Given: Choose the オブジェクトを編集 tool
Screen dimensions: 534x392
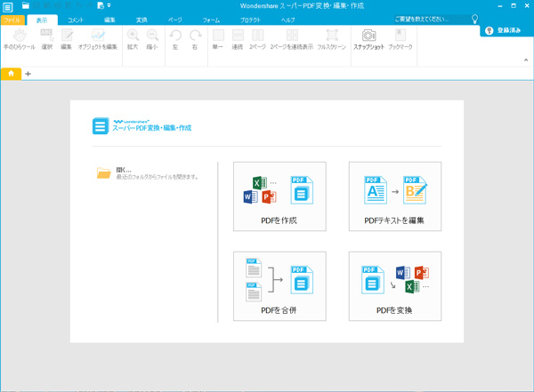Looking at the screenshot, I should 98,40.
